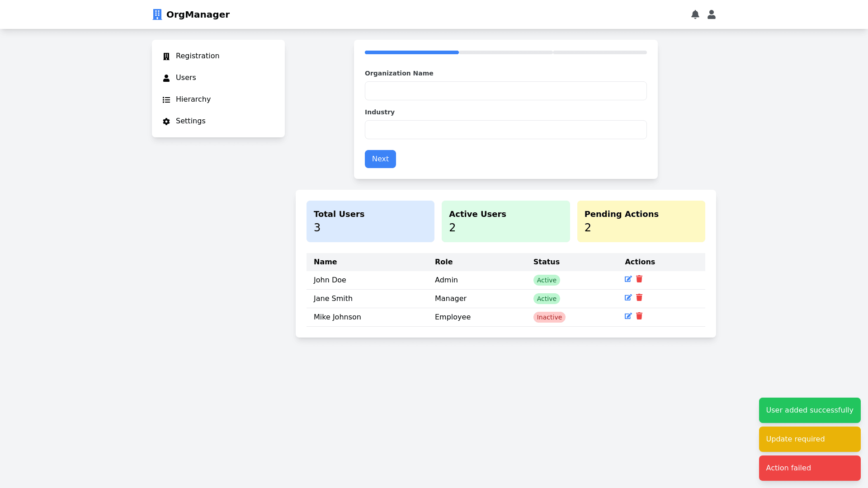868x488 pixels.
Task: Click the Pending Actions yellow card
Action: click(641, 221)
